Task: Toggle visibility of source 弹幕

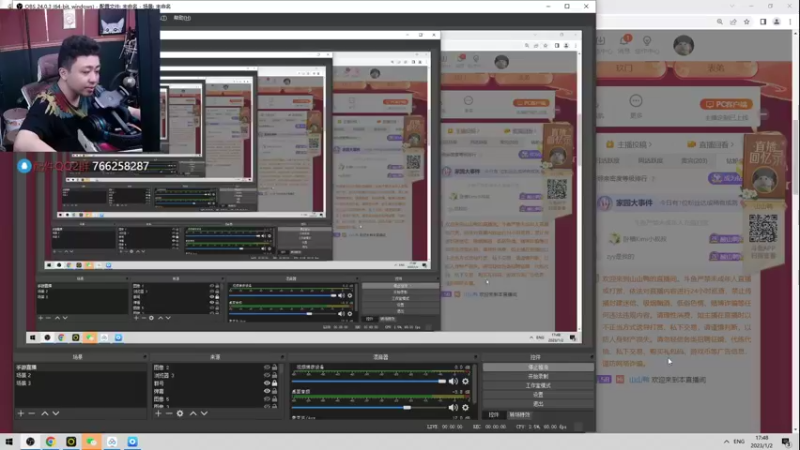Action: pyautogui.click(x=267, y=391)
